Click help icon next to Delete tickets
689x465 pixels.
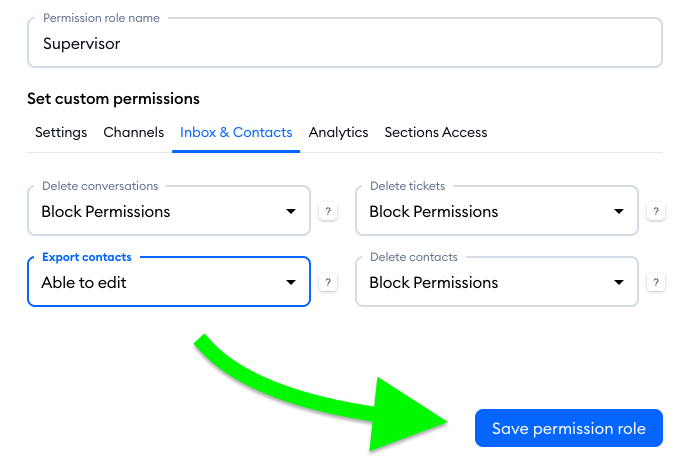(x=656, y=211)
